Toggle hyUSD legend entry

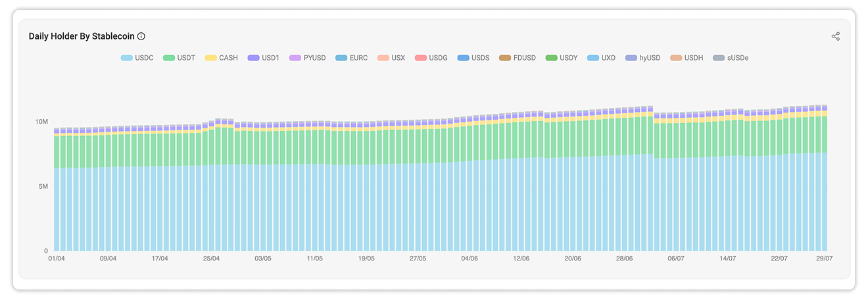click(x=643, y=58)
